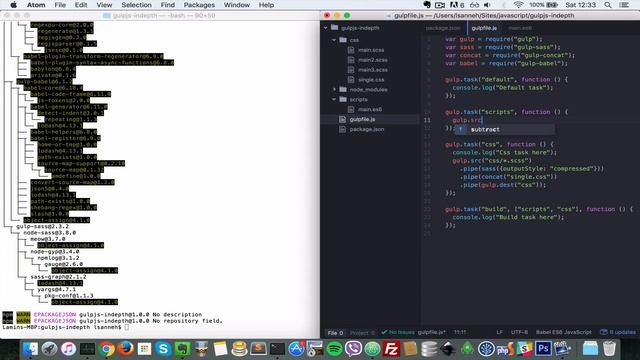Screen dimensions: 640x360
Task: Open the yellow Notes icon in the Dock
Action: pos(220,349)
